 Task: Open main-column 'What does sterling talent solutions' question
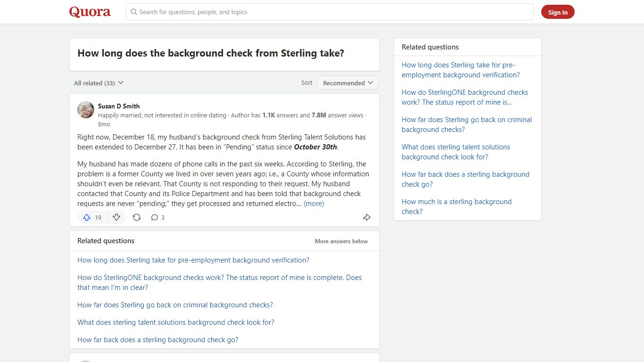tap(176, 322)
